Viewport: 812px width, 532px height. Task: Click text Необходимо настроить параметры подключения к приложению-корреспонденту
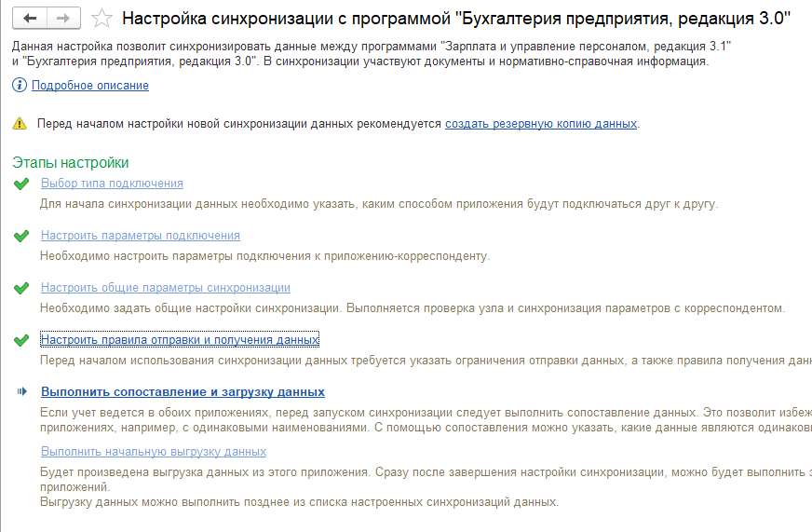pos(264,256)
